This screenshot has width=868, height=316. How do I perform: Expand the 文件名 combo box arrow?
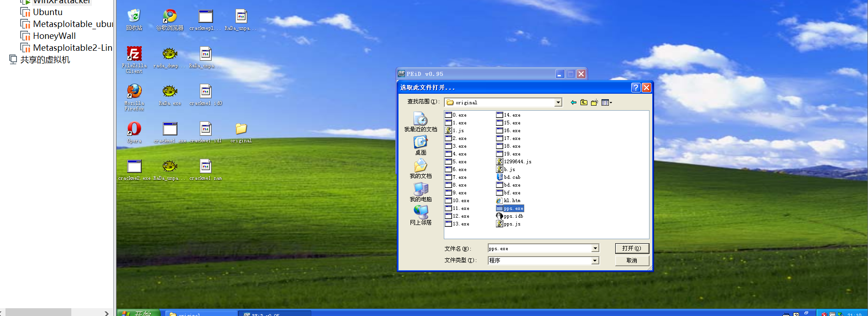point(595,248)
